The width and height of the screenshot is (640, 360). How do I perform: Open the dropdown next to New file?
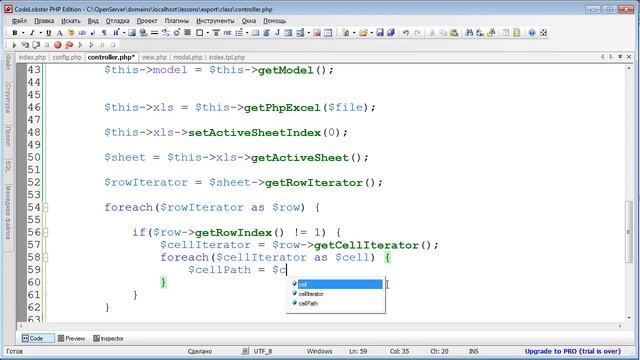[x=354, y=33]
